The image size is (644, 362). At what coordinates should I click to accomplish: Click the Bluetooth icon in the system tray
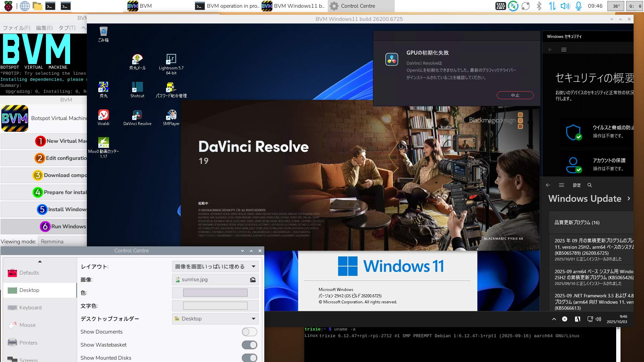coord(539,6)
